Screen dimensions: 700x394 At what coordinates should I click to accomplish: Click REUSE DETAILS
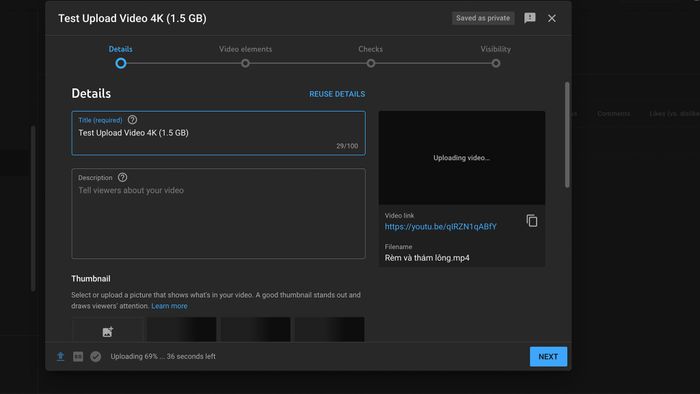[x=337, y=94]
